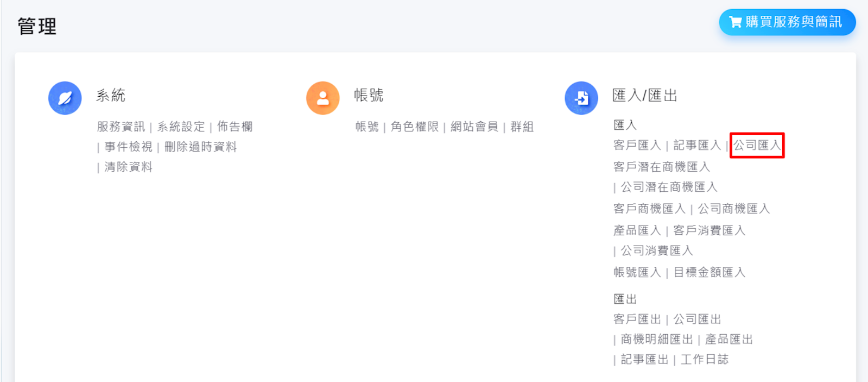Open 事件檢視 event viewer
This screenshot has width=868, height=382.
[128, 147]
